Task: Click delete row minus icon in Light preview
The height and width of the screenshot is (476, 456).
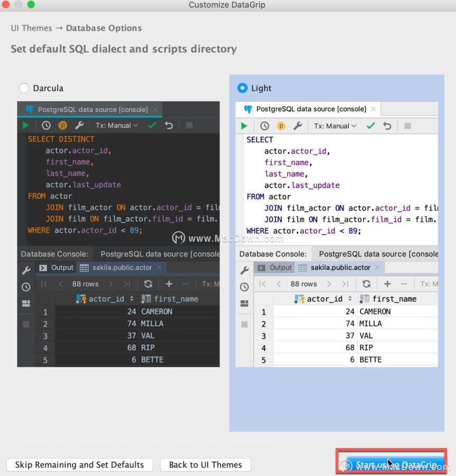Action: [x=404, y=284]
